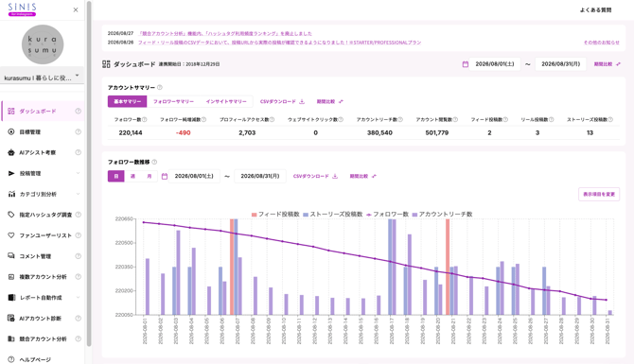
Task: Click CSVダウンロード in follower chart section
Action: tap(315, 176)
